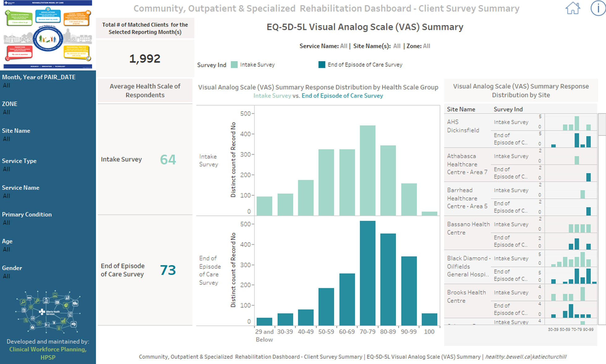Screen dimensions: 606x364
Task: Select End of Episode legend color swatch
Action: (x=322, y=65)
